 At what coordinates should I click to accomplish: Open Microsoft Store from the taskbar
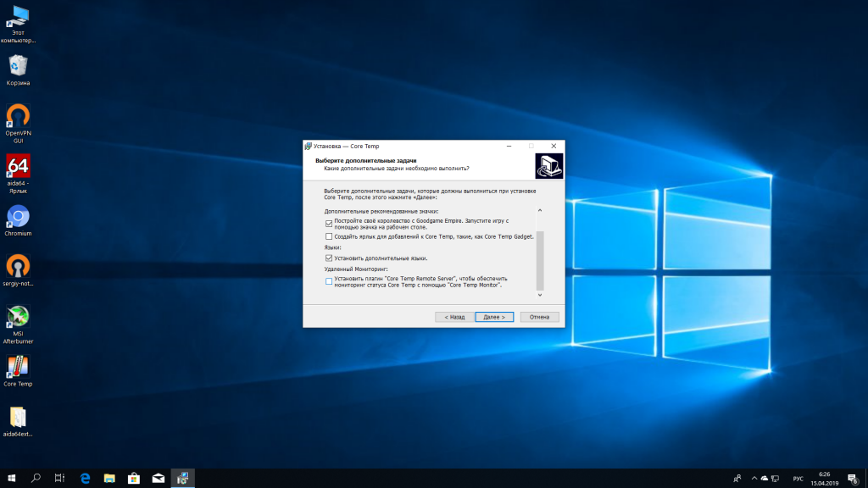133,478
